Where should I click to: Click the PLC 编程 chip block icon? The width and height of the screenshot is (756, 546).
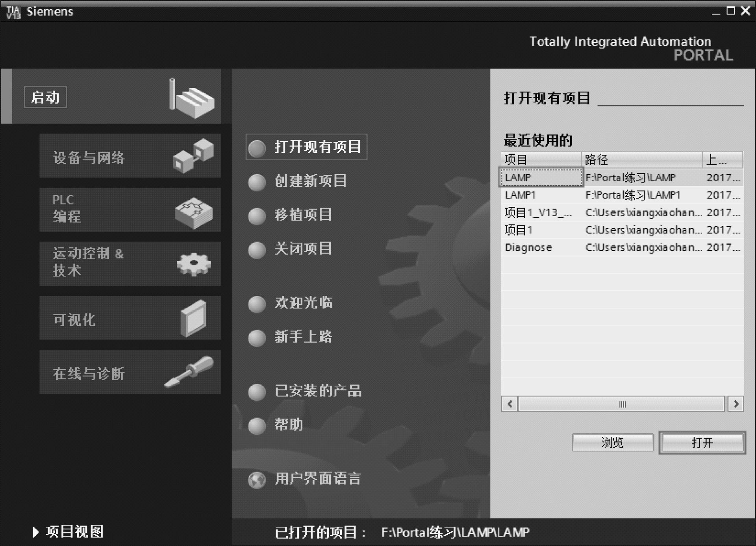point(193,213)
